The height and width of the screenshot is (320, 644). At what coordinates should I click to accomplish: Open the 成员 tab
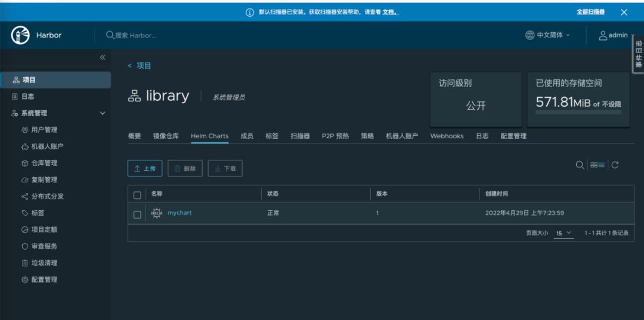pos(247,136)
